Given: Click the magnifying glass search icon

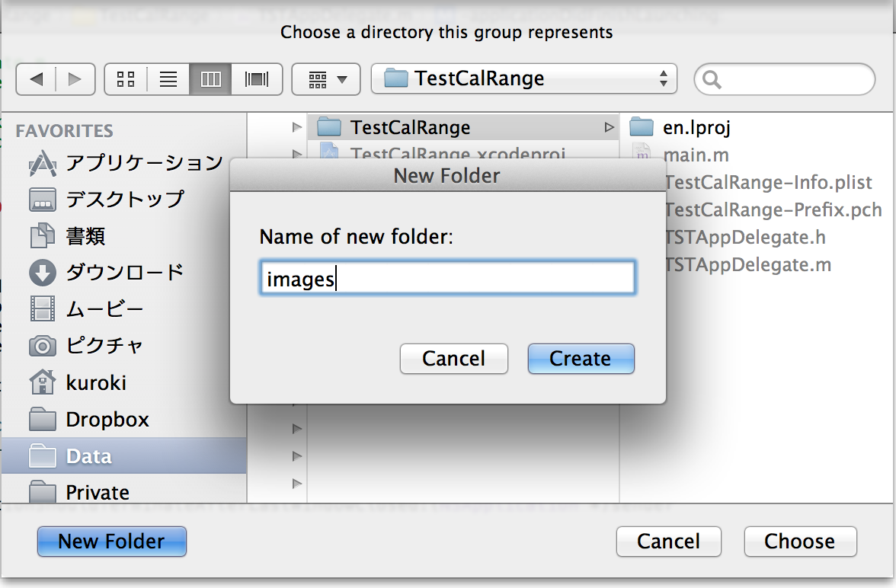Looking at the screenshot, I should coord(712,79).
